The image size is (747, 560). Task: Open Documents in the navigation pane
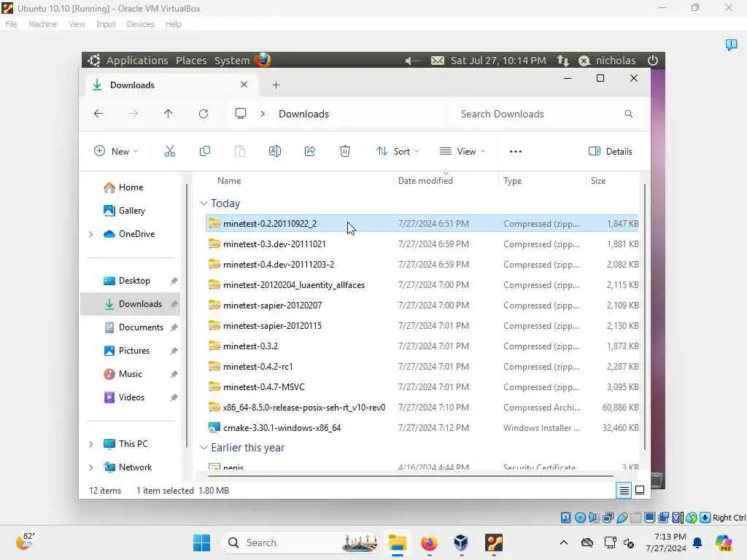[x=133, y=327]
